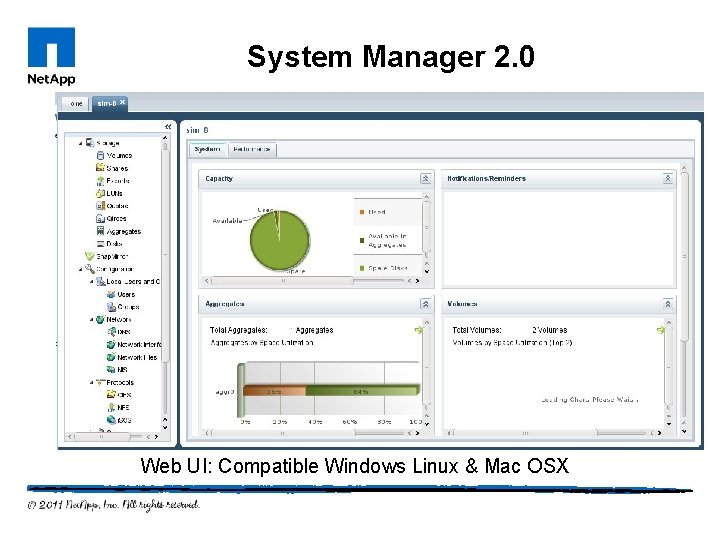This screenshot has width=720, height=540.
Task: Click the green 64% bar segment
Action: (362, 391)
